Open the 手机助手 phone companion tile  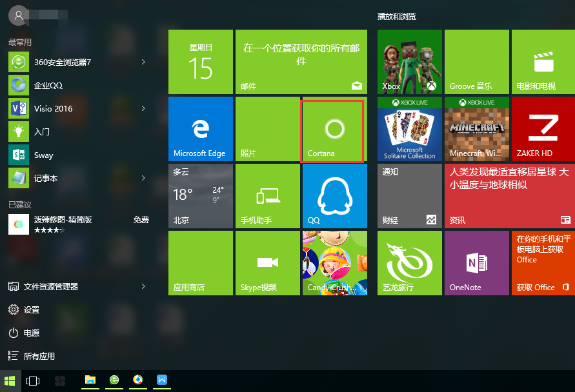tap(268, 196)
